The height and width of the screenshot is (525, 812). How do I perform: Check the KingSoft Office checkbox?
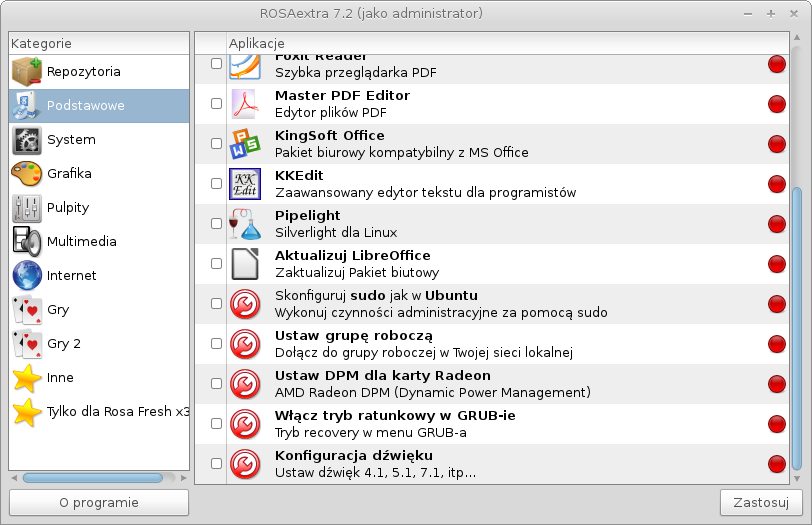point(216,143)
